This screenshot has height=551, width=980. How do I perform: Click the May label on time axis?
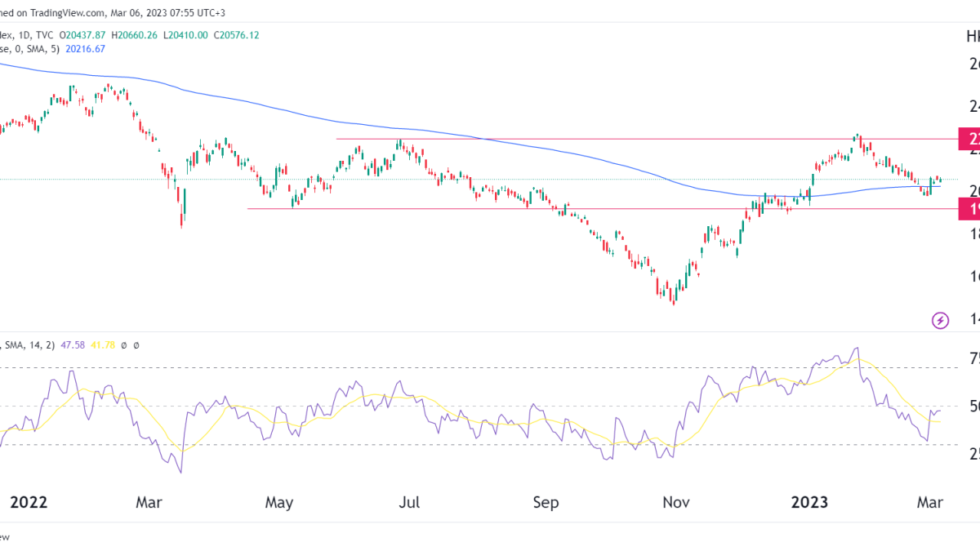pyautogui.click(x=278, y=502)
